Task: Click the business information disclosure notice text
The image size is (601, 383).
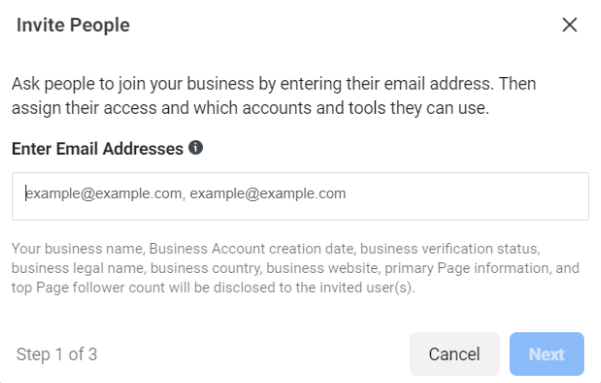Action: point(295,268)
